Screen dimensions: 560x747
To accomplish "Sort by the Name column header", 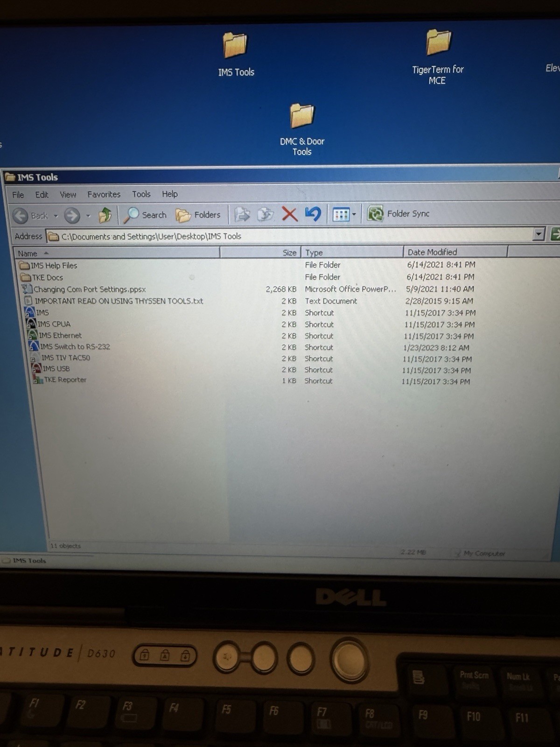I will [x=117, y=253].
